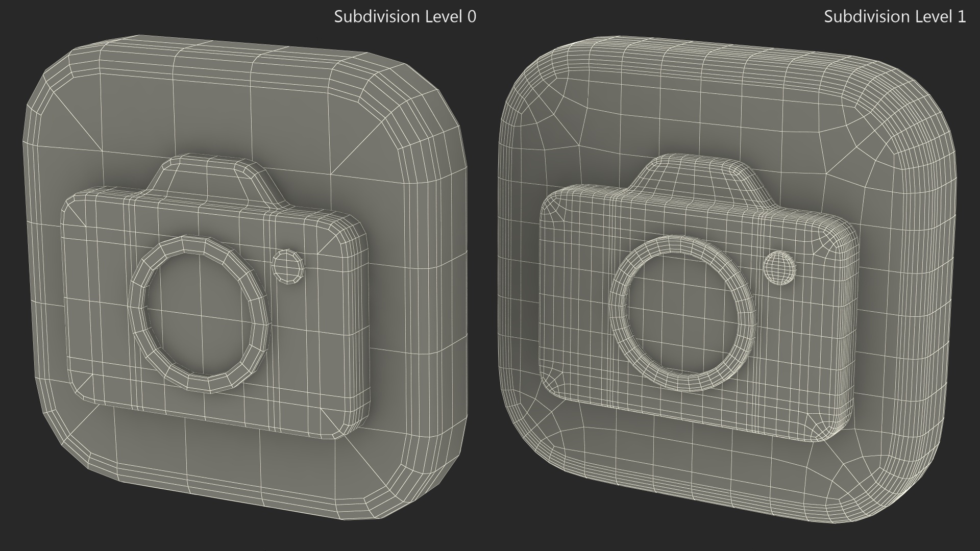Click the small flash circle on right model
This screenshot has width=980, height=551.
[x=779, y=267]
